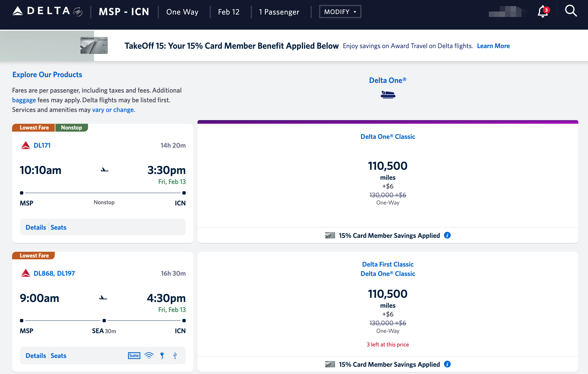Screen dimensions: 588x374
Task: Click the Delta One column header
Action: (x=387, y=80)
